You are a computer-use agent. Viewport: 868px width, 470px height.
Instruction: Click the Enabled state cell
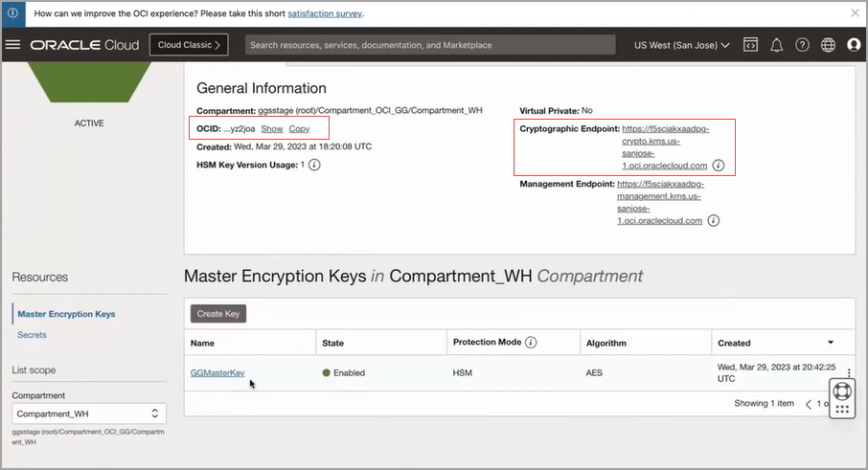click(344, 372)
